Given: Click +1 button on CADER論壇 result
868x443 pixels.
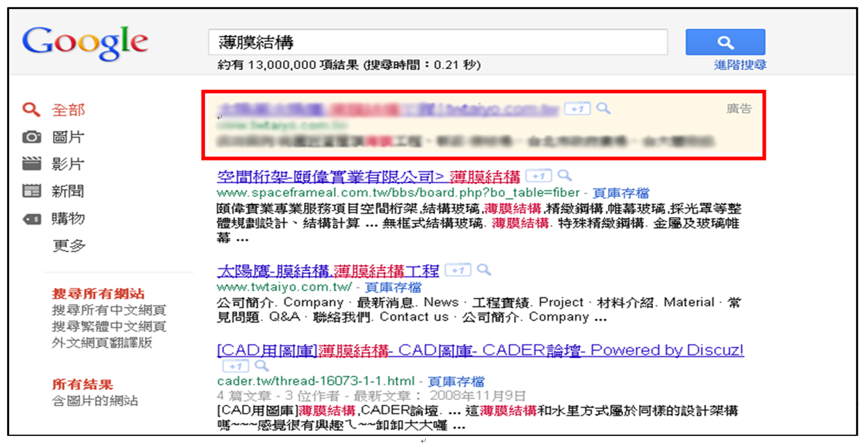Looking at the screenshot, I should coord(235,366).
